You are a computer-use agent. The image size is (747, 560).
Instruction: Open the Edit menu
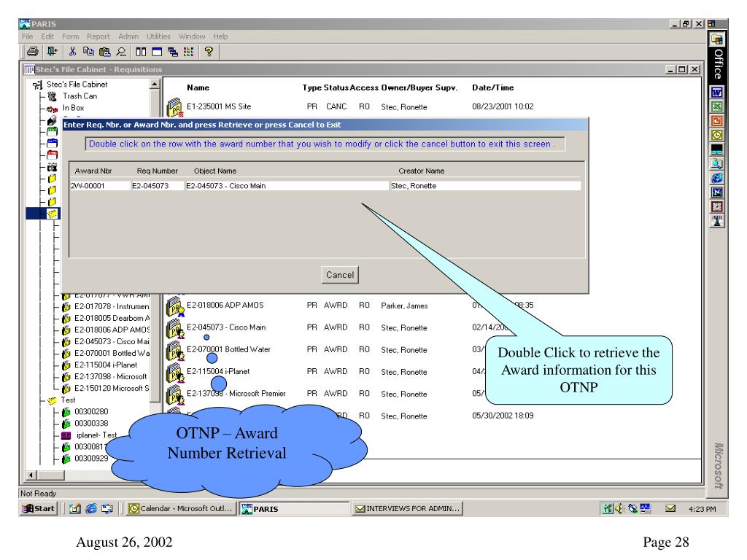(47, 36)
